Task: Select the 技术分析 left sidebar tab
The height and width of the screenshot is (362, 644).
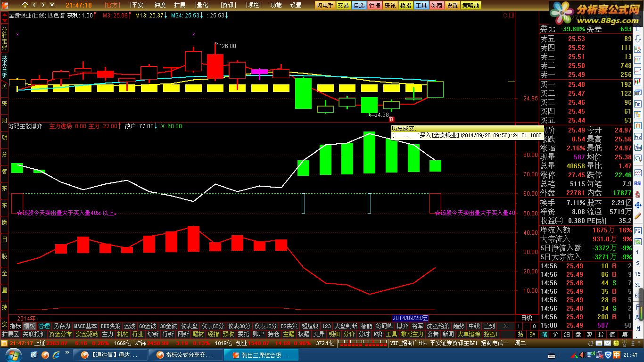Action: (x=4, y=67)
